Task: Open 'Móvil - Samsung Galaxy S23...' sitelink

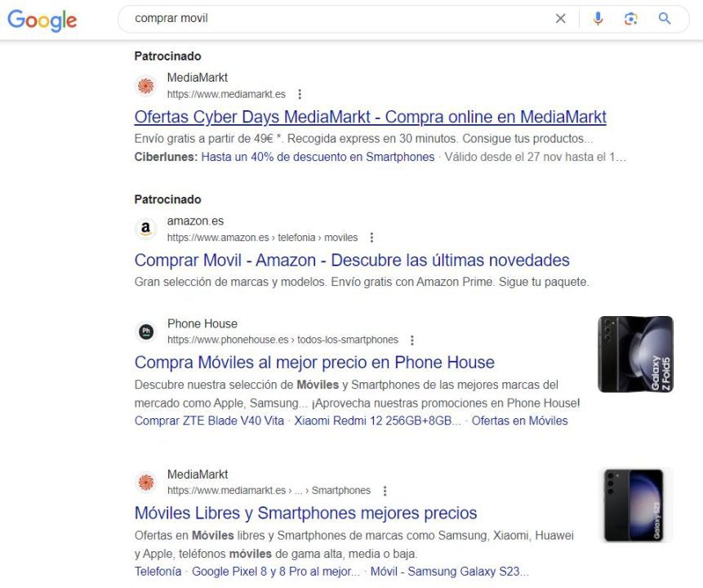Action: (450, 572)
